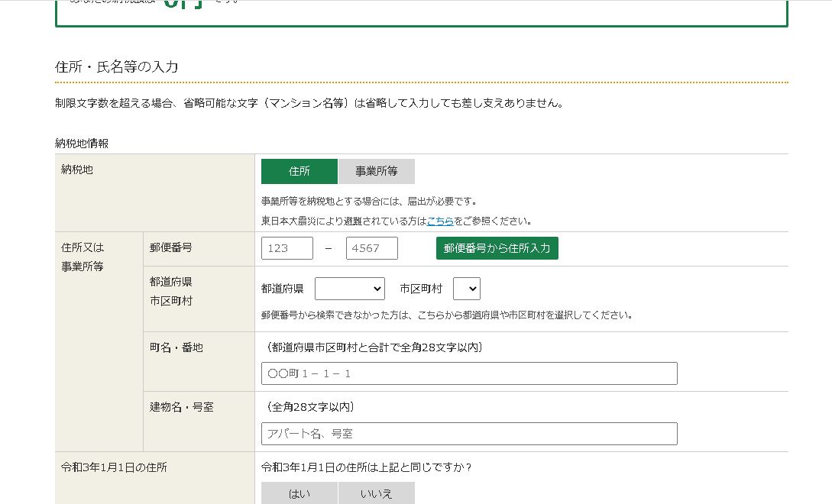Choose いいえ for the January 1 address
This screenshot has width=832, height=504.
coord(376,493)
